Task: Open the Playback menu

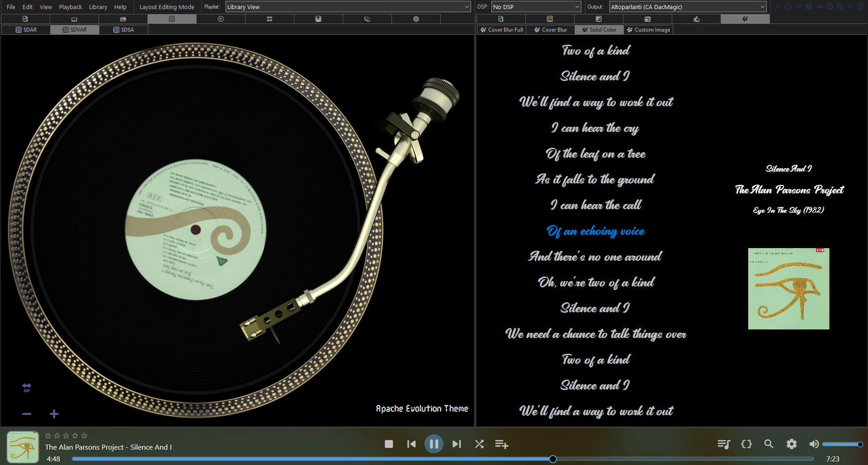Action: point(71,7)
